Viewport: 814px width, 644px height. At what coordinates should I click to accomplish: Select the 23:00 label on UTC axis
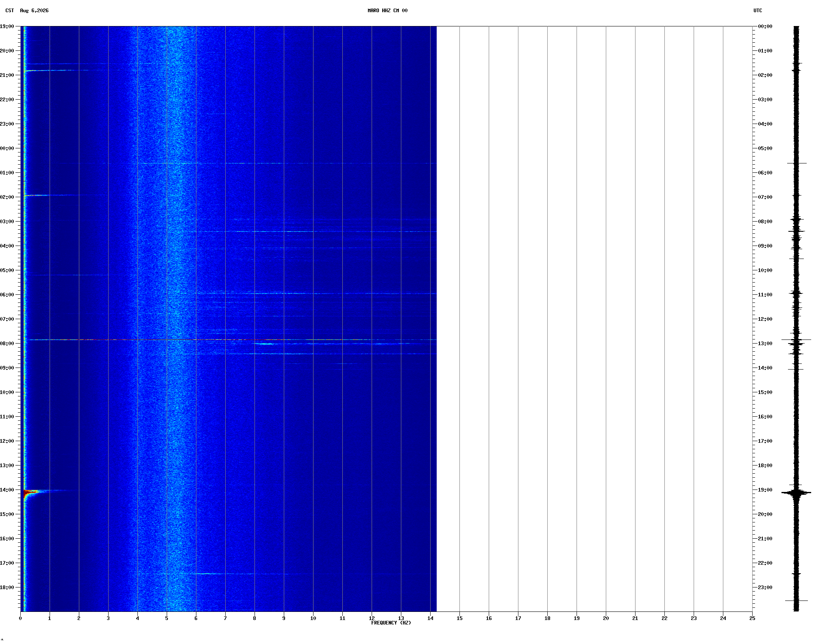(x=765, y=587)
